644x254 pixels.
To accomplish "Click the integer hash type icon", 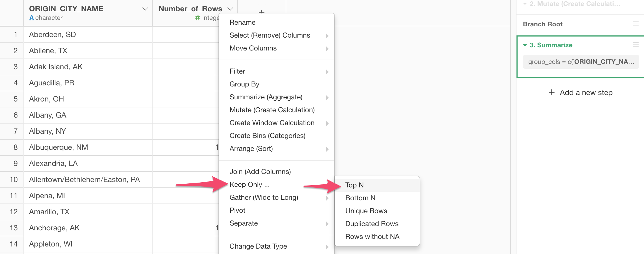I will [x=197, y=18].
